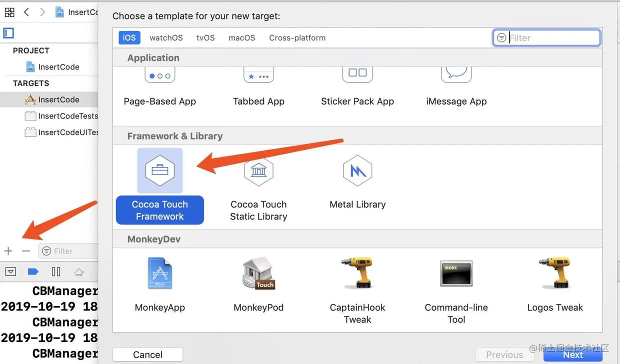Select the iMessage App template icon
Viewport: 620px width, 364px height.
click(456, 75)
